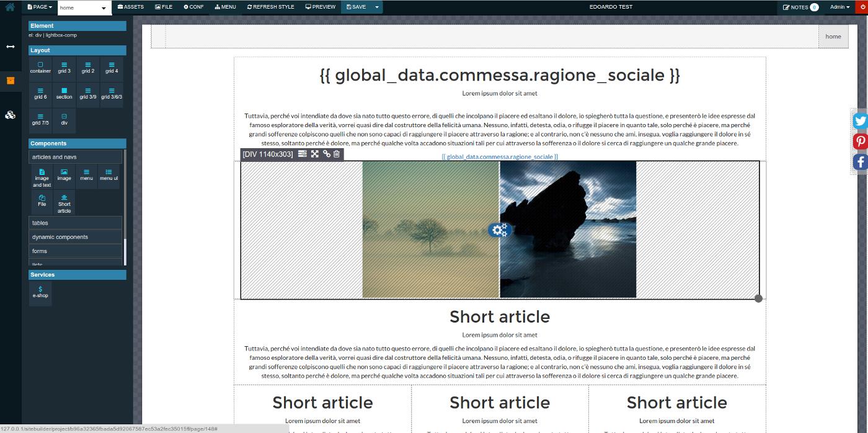Open the ASSETS toolbar menu
The height and width of the screenshot is (433, 868).
(x=131, y=7)
